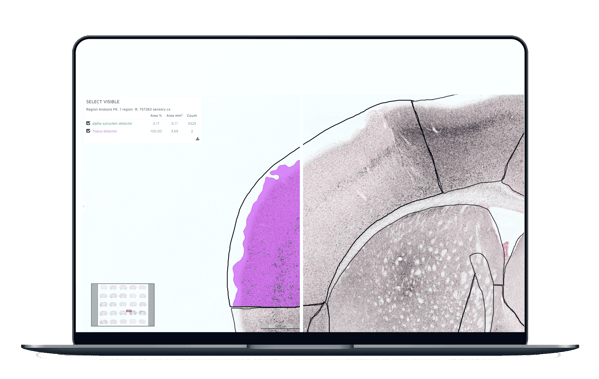The height and width of the screenshot is (379, 599).
Task: Click the 3.59 area mm² value
Action: (175, 131)
